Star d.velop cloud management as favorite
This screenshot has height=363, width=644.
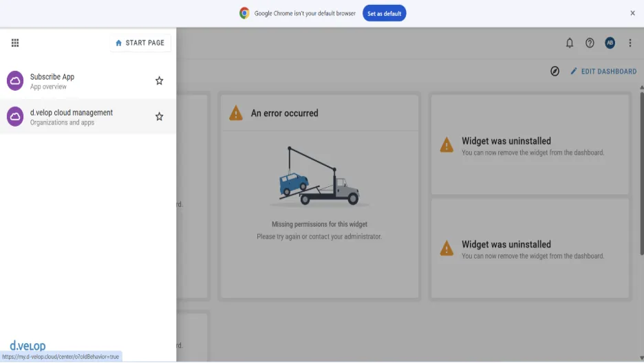tap(160, 116)
